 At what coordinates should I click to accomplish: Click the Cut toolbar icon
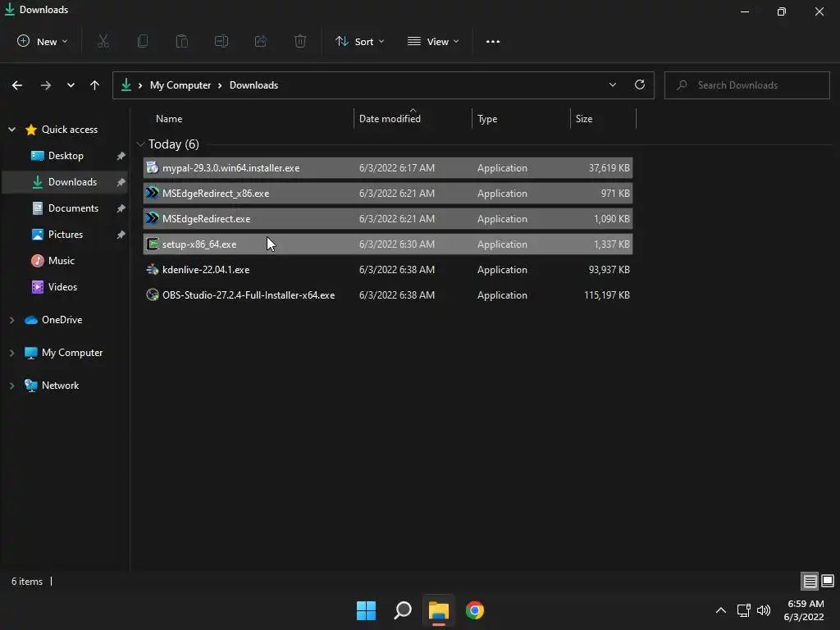click(103, 41)
